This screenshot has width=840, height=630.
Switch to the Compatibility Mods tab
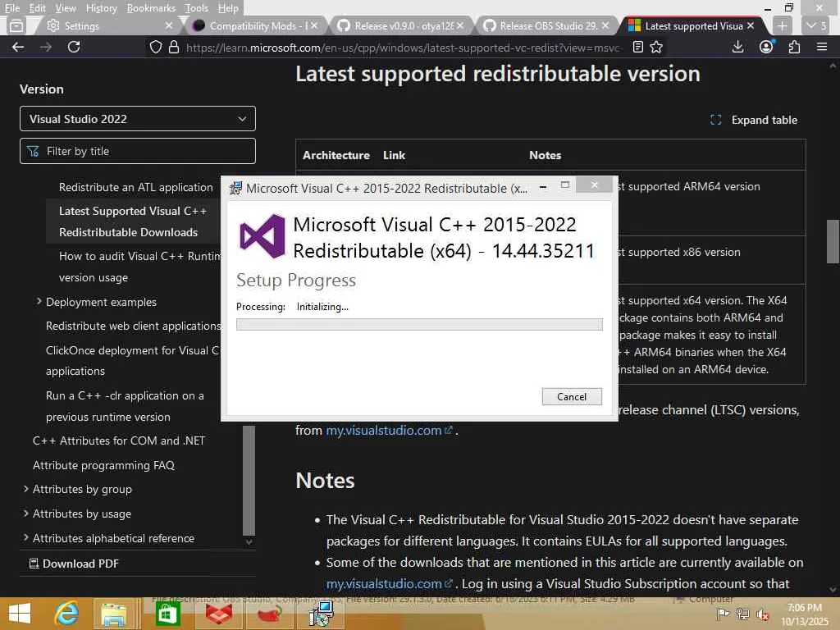point(253,25)
